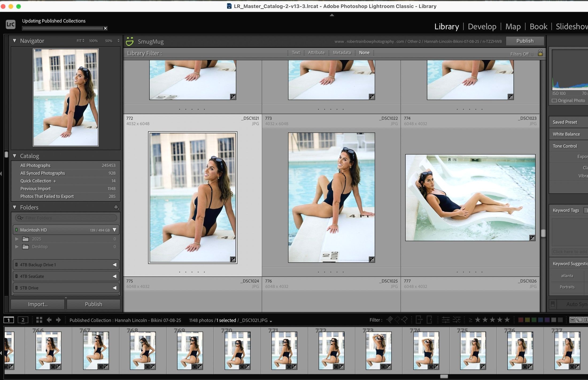The height and width of the screenshot is (380, 588).
Task: Expand the 2025 folder
Action: [x=17, y=239]
